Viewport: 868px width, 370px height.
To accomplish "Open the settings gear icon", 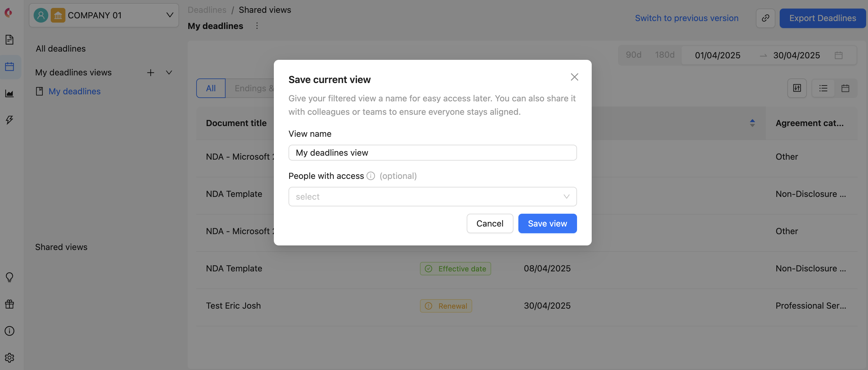I will tap(9, 357).
